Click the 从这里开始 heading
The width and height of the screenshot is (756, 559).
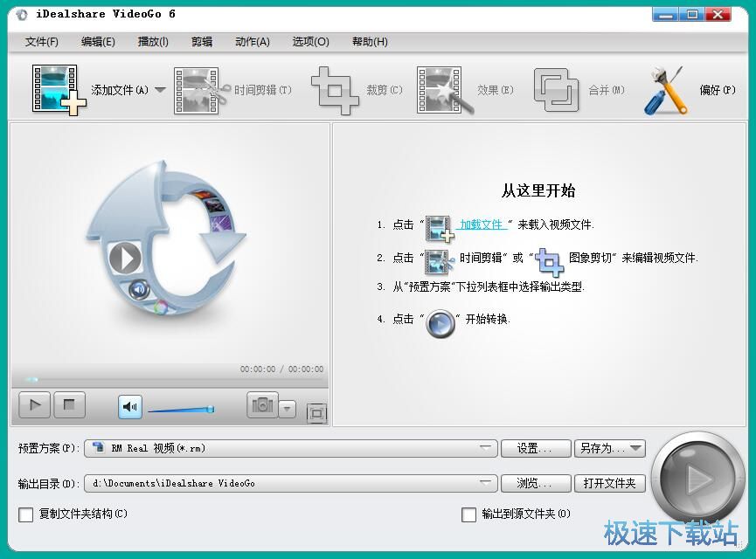pyautogui.click(x=538, y=190)
